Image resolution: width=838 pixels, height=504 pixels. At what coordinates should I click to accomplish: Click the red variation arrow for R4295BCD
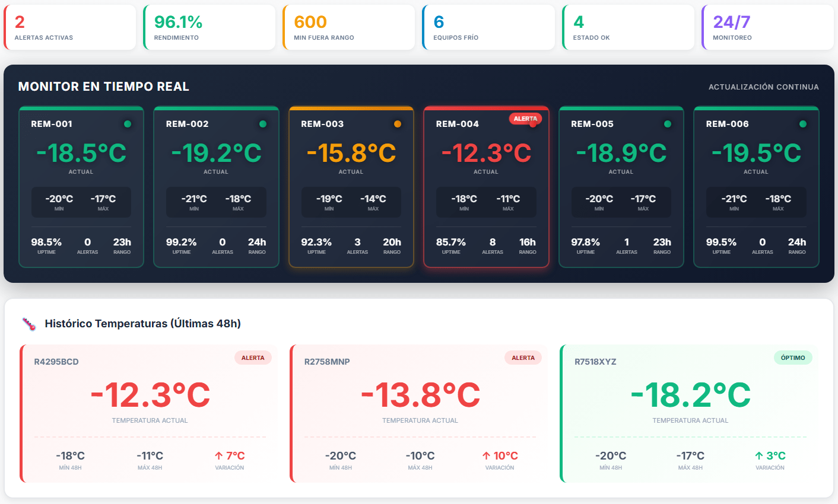tap(219, 456)
